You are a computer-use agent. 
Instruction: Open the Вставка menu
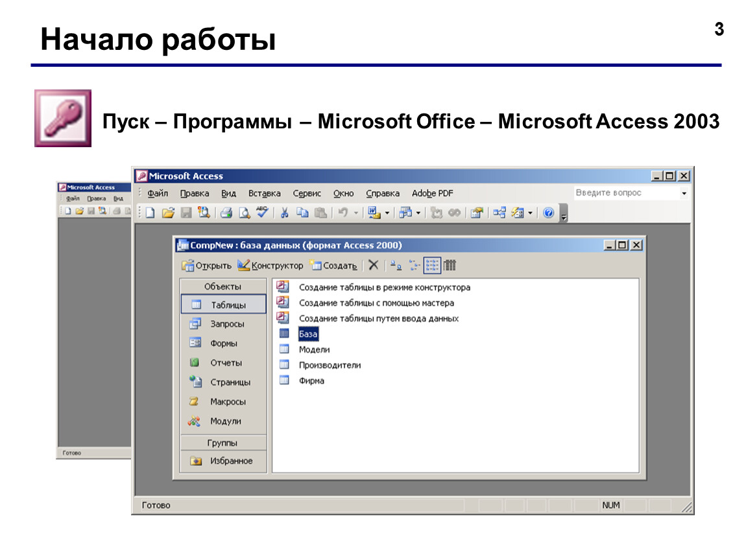click(x=265, y=193)
